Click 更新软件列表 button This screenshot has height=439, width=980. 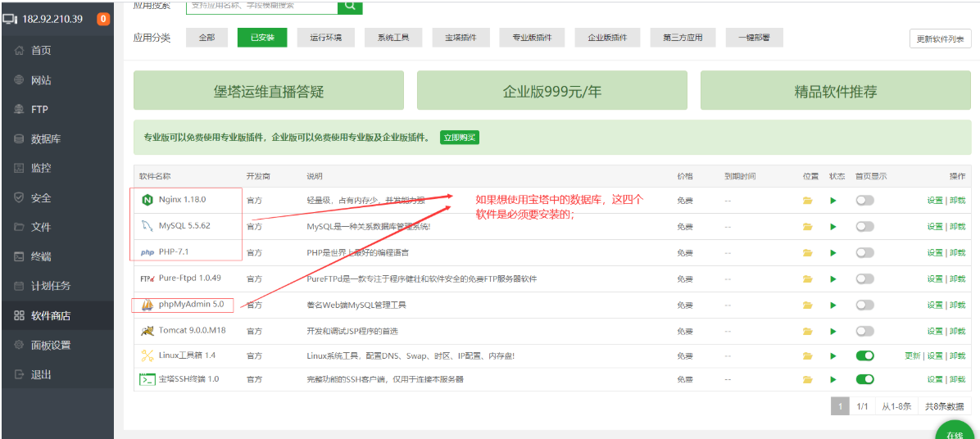click(940, 38)
